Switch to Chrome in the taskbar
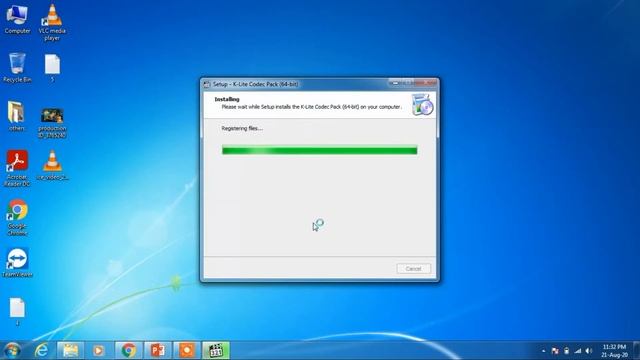 [x=129, y=350]
